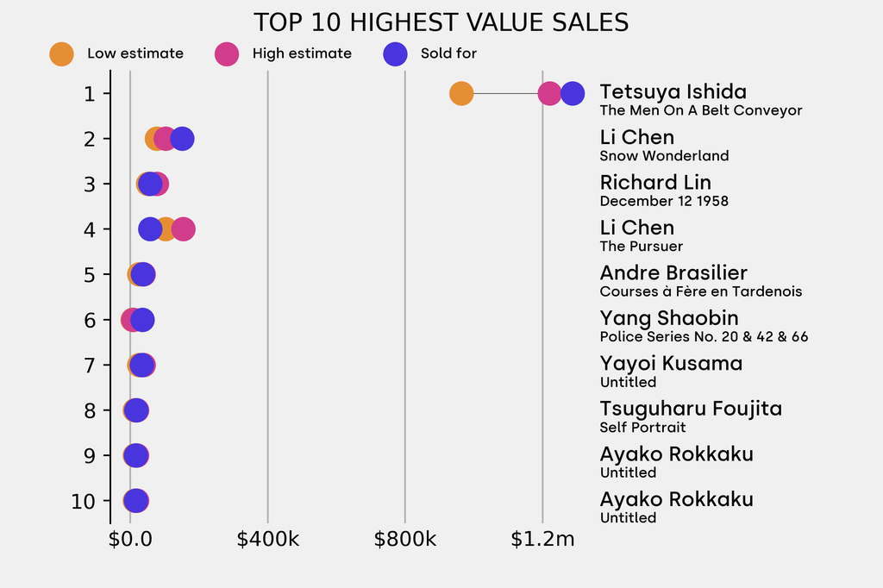This screenshot has width=883, height=588.
Task: Click Tetsuya Ishida's pink high estimate dot
Action: point(548,93)
